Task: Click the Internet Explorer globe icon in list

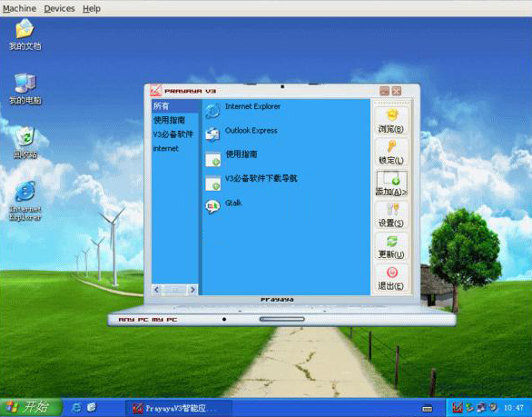Action: [212, 111]
